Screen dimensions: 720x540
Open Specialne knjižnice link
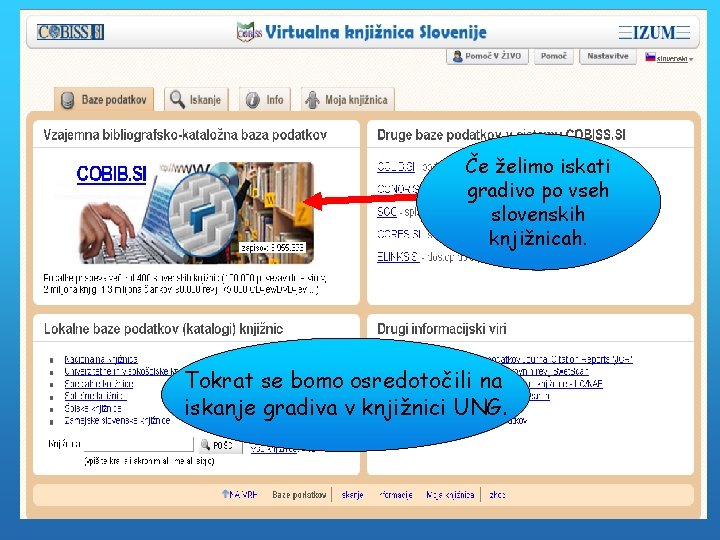99,383
